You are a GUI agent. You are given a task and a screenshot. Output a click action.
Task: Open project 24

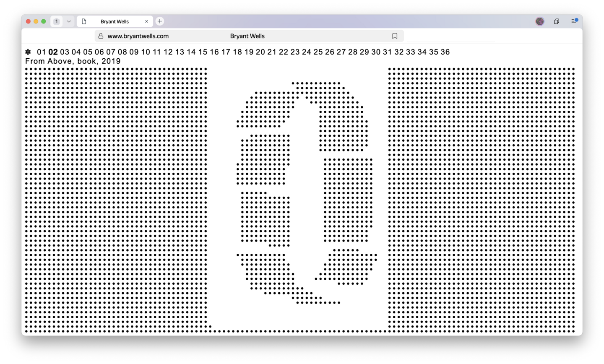[x=307, y=52]
